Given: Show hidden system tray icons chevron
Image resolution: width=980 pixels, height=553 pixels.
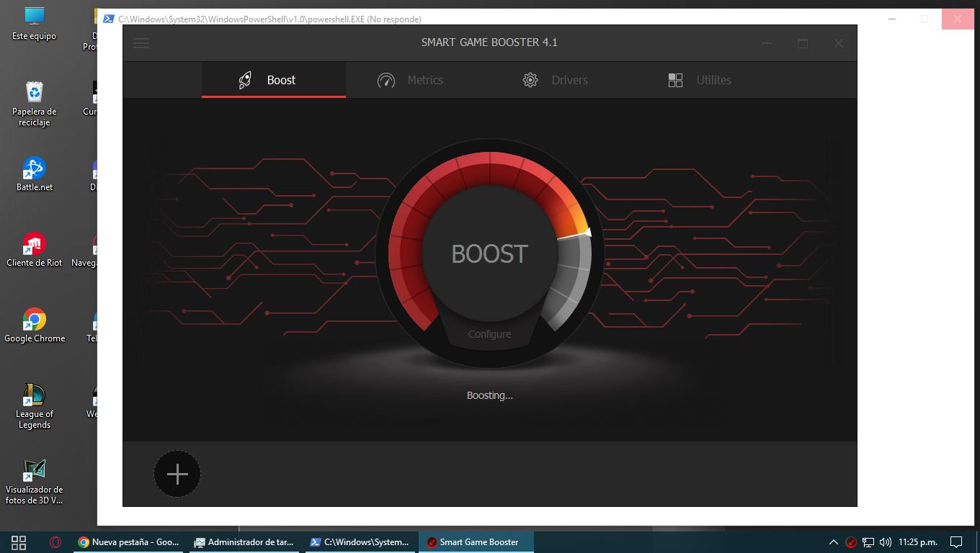Looking at the screenshot, I should point(834,542).
